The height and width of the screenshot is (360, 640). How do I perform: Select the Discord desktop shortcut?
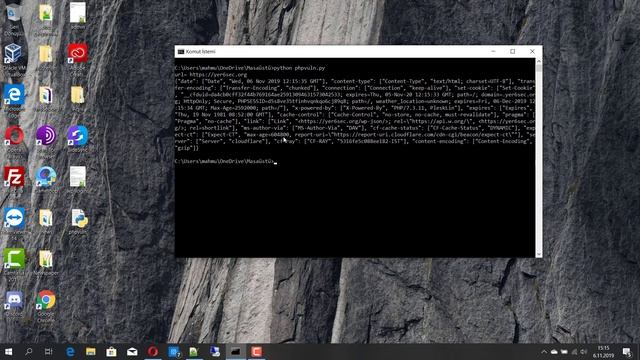14,300
